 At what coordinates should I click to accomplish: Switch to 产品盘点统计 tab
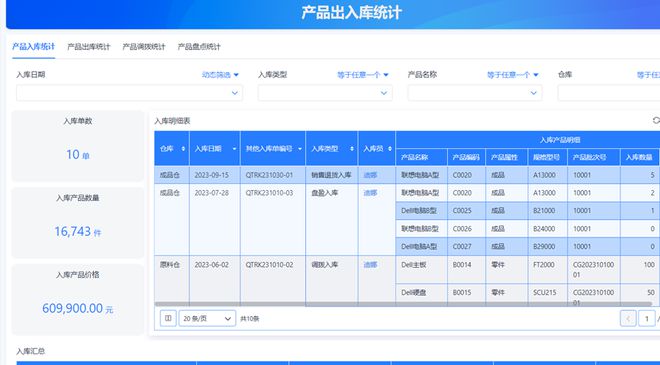[x=199, y=47]
